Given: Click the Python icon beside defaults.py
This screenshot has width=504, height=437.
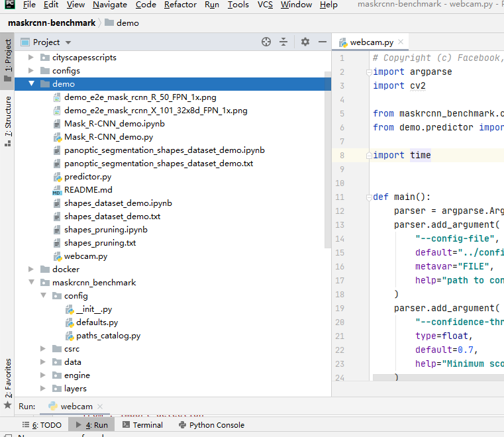Looking at the screenshot, I should pyautogui.click(x=69, y=322).
